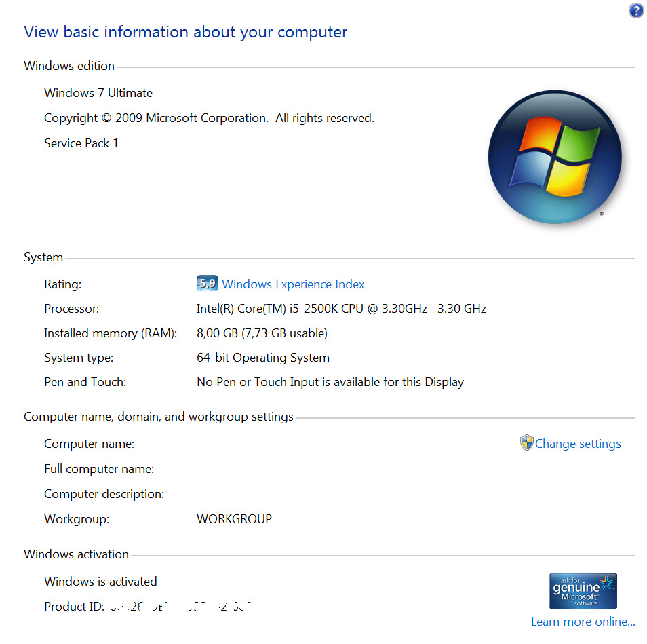647x644 pixels.
Task: Click the Windows 7 Ultimate edition text
Action: point(98,93)
